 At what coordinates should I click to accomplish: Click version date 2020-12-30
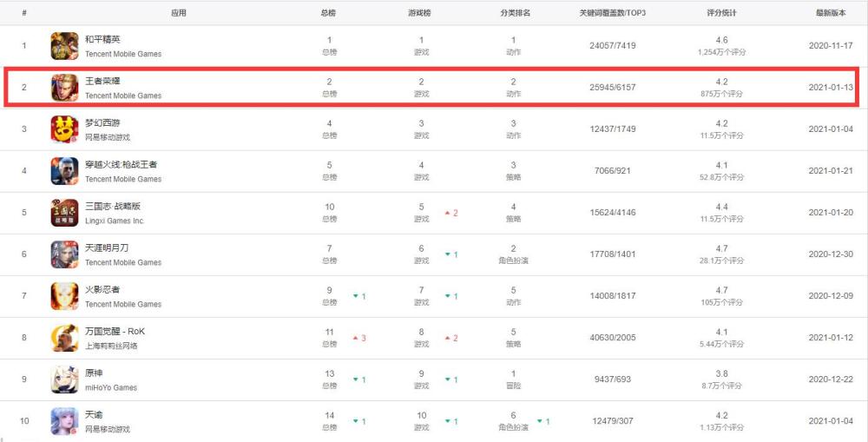pyautogui.click(x=831, y=254)
